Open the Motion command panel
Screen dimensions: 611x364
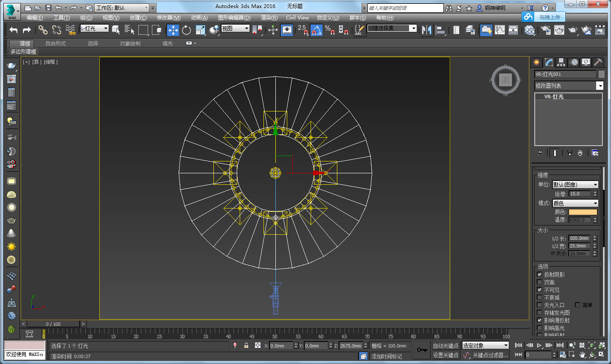coord(574,62)
